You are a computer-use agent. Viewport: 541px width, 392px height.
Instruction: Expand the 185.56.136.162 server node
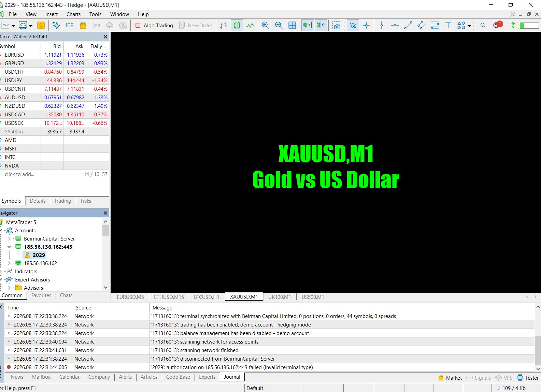click(x=9, y=263)
